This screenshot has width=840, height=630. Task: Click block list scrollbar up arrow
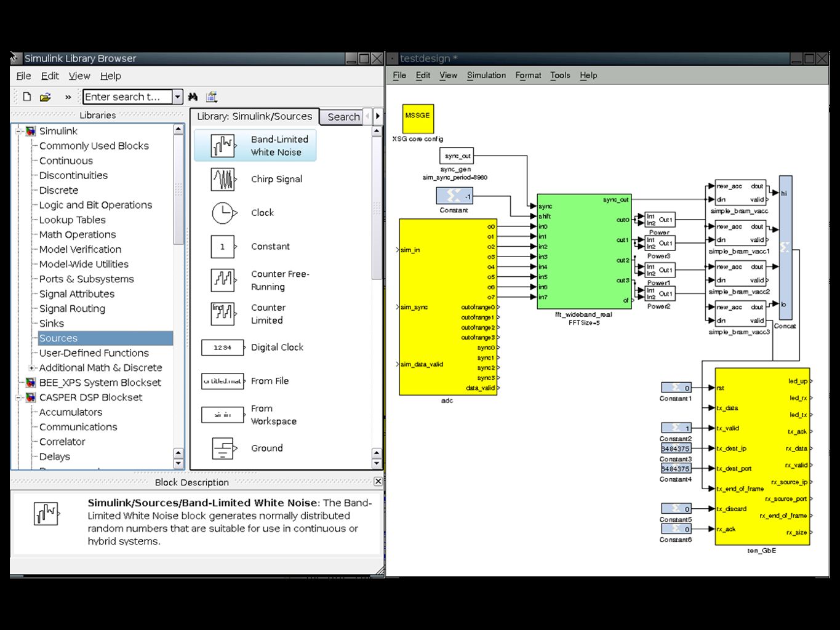377,131
